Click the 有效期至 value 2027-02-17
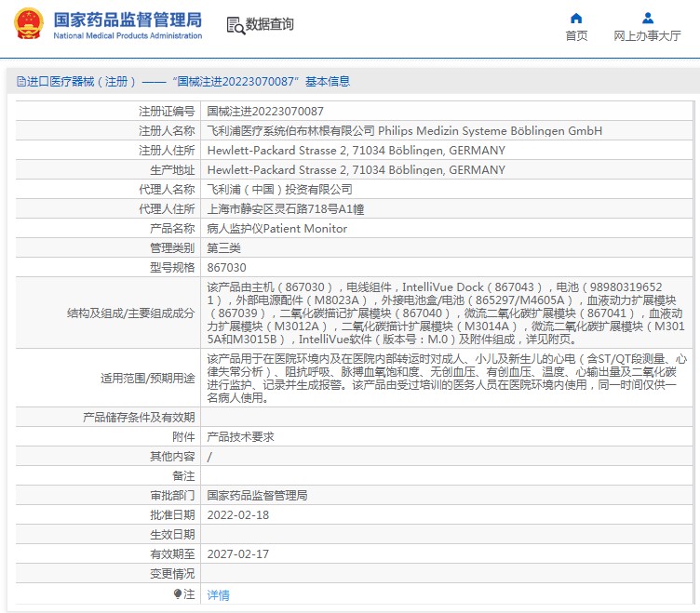Screen dimensions: 700x613 point(237,553)
